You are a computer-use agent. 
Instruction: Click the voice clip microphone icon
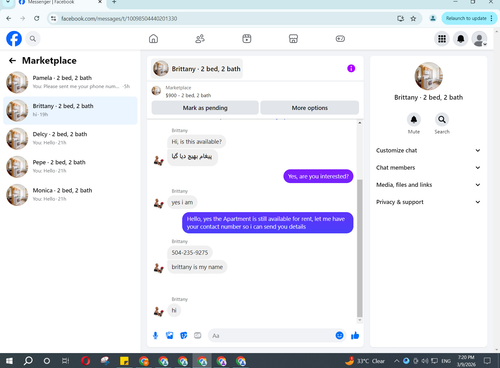click(155, 335)
